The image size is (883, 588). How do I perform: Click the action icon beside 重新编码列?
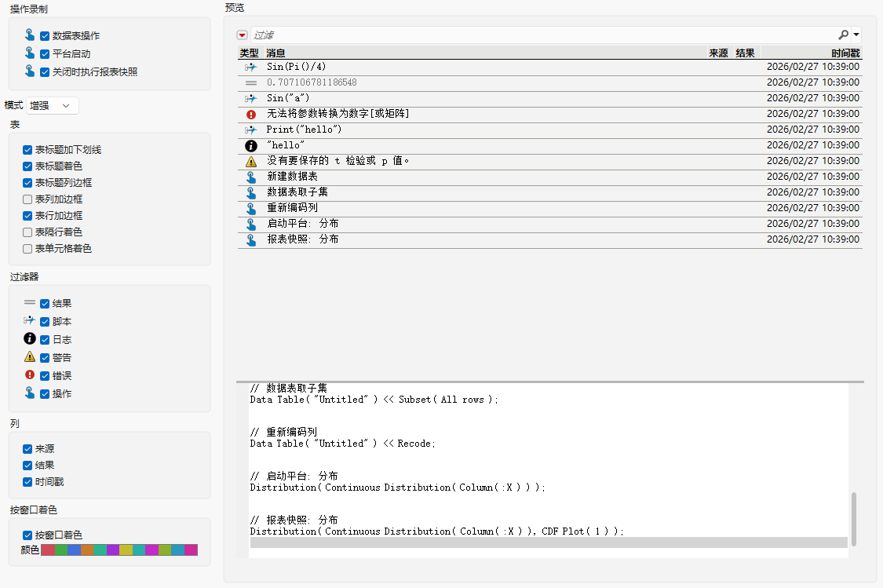click(x=251, y=209)
